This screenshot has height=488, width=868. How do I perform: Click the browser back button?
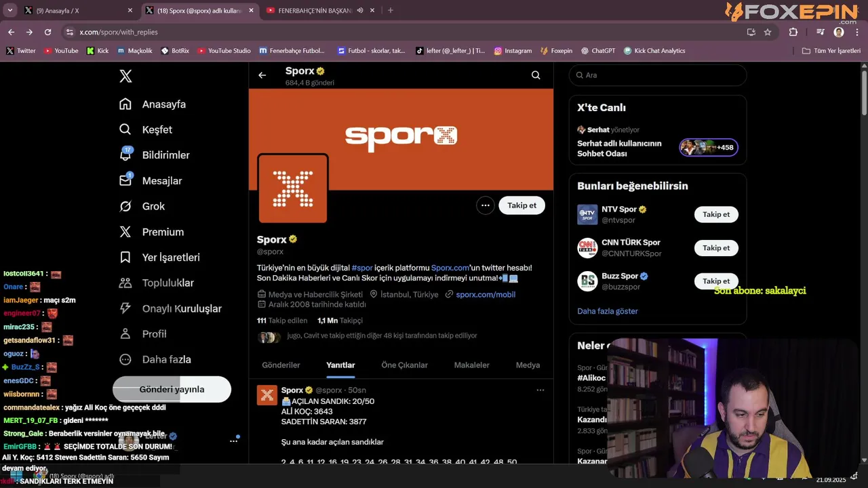point(11,32)
